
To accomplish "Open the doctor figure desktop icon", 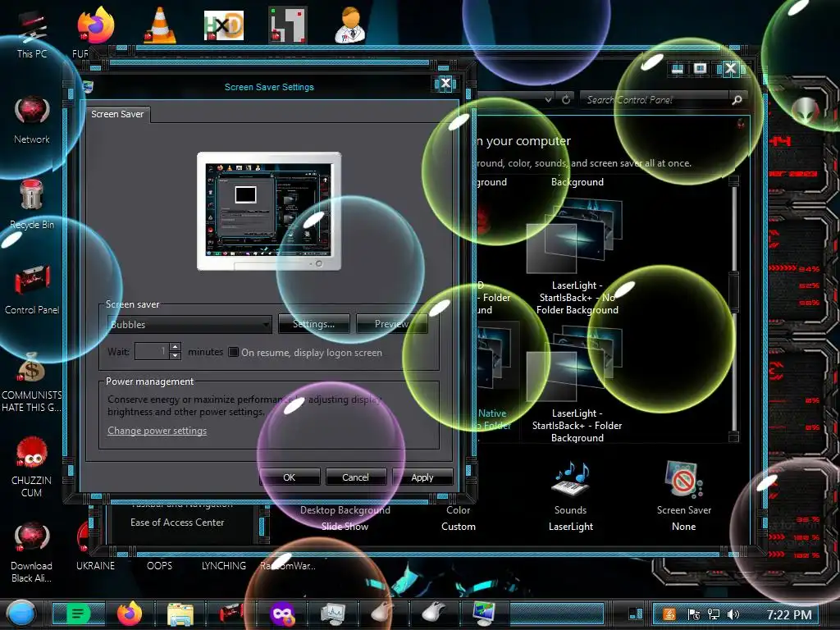I will point(350,25).
